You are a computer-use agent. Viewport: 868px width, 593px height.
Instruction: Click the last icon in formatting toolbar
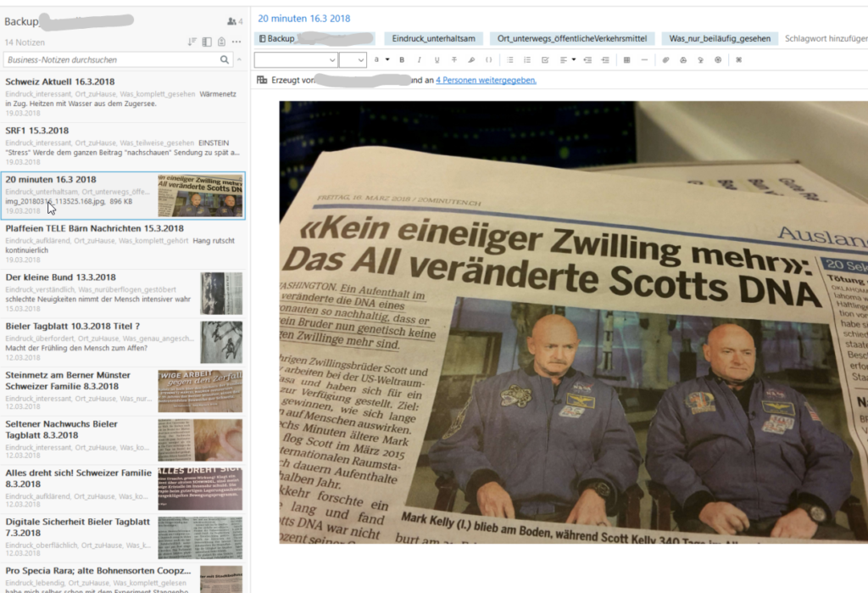click(738, 60)
